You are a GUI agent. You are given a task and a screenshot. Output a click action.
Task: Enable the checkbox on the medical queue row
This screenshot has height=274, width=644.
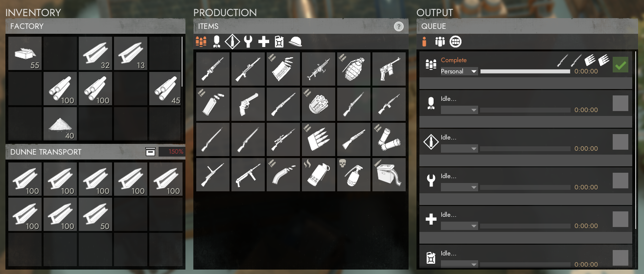click(x=621, y=219)
